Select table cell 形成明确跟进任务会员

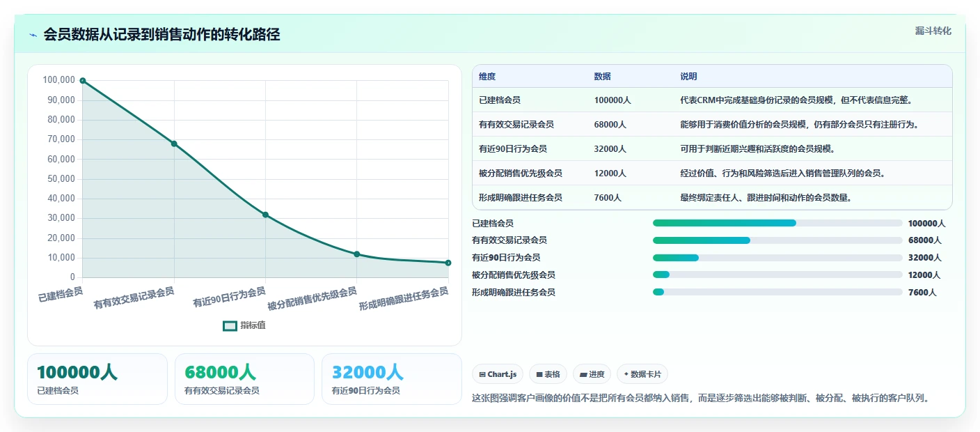(x=521, y=198)
